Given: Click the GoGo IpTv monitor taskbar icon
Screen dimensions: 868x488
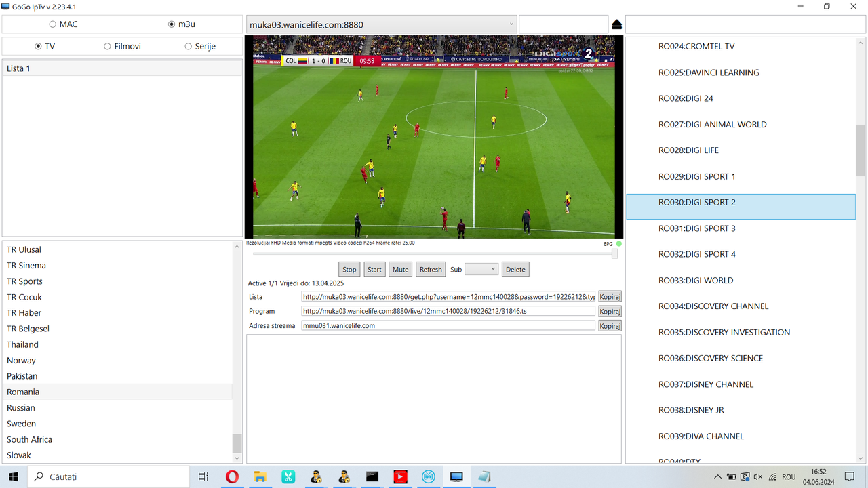Looking at the screenshot, I should tap(456, 476).
